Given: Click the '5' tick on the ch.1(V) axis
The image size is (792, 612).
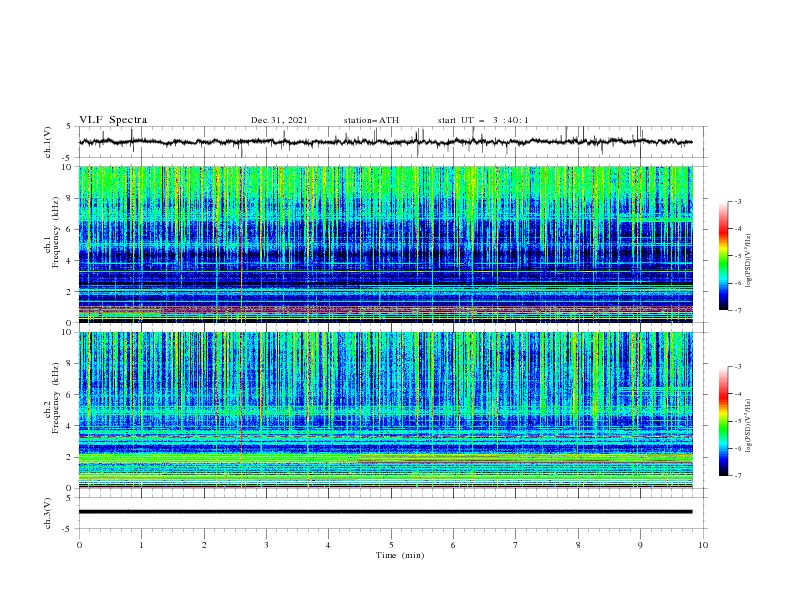Looking at the screenshot, I should click(69, 126).
